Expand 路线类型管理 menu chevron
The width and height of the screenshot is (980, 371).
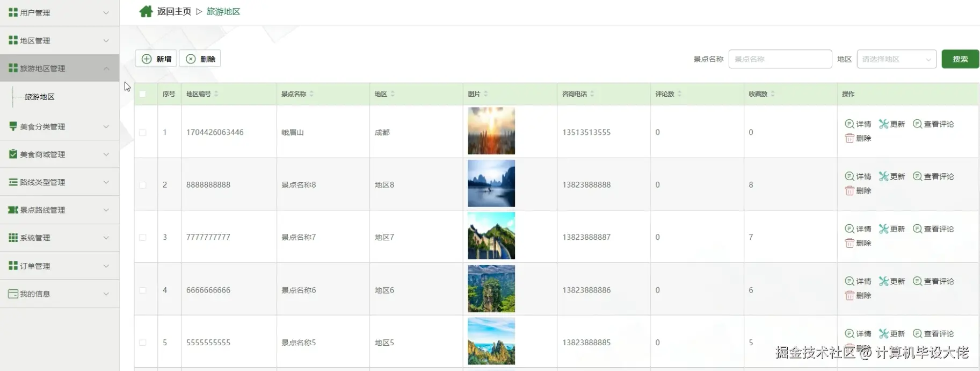[x=106, y=182]
